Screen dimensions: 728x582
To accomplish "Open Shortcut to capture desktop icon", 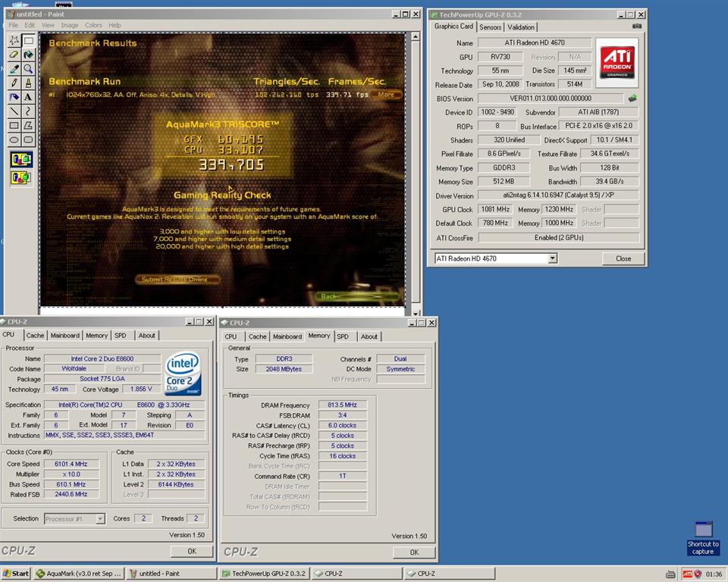I will [x=703, y=538].
